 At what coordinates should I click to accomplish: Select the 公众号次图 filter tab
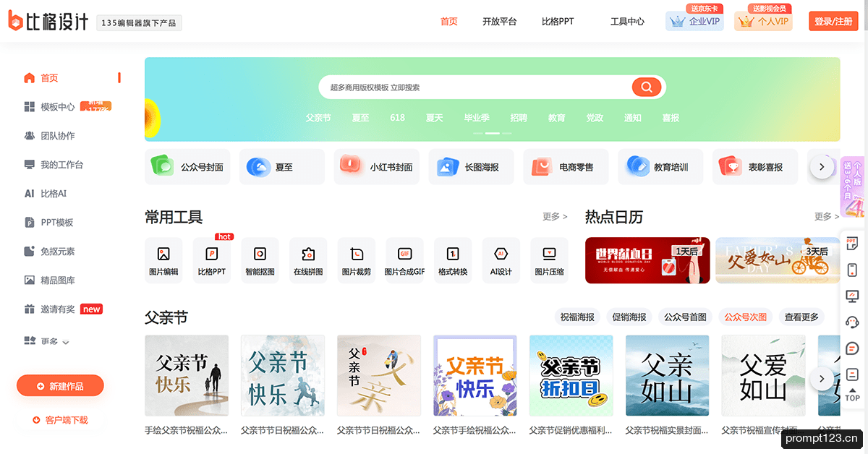(x=746, y=317)
